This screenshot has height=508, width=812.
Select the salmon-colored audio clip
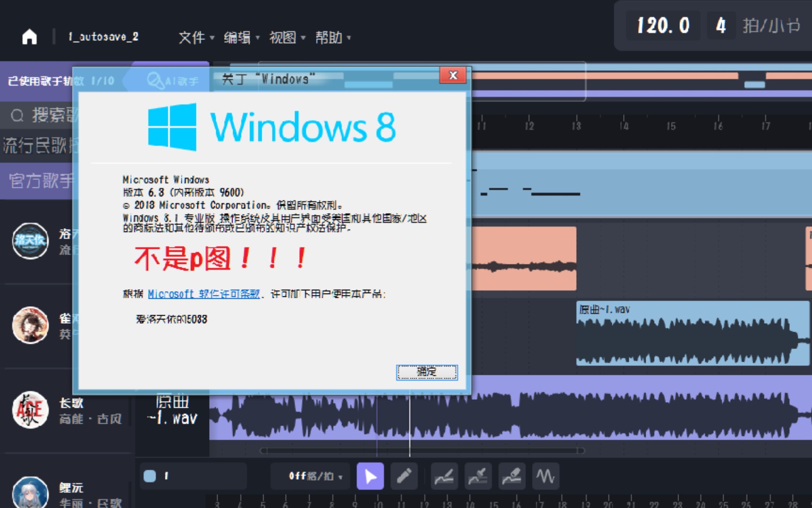(x=524, y=258)
